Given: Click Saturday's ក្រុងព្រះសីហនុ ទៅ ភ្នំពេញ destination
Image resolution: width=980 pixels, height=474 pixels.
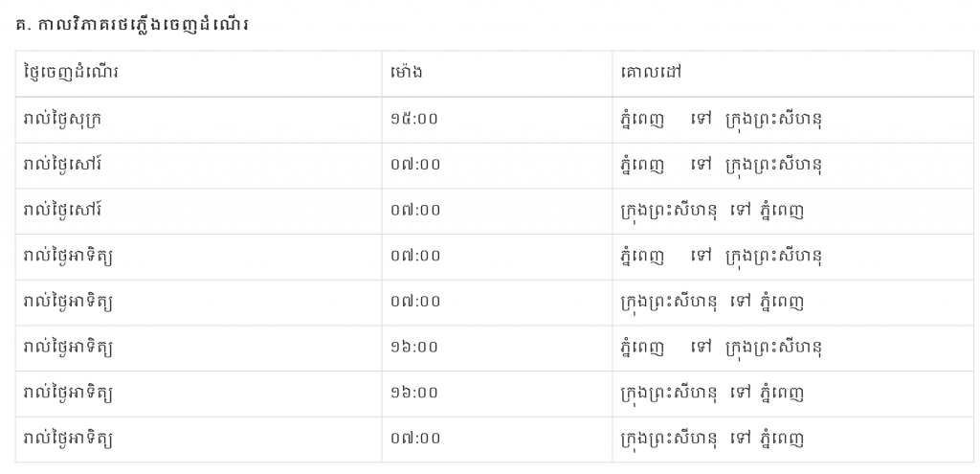Looking at the screenshot, I should [x=711, y=211].
